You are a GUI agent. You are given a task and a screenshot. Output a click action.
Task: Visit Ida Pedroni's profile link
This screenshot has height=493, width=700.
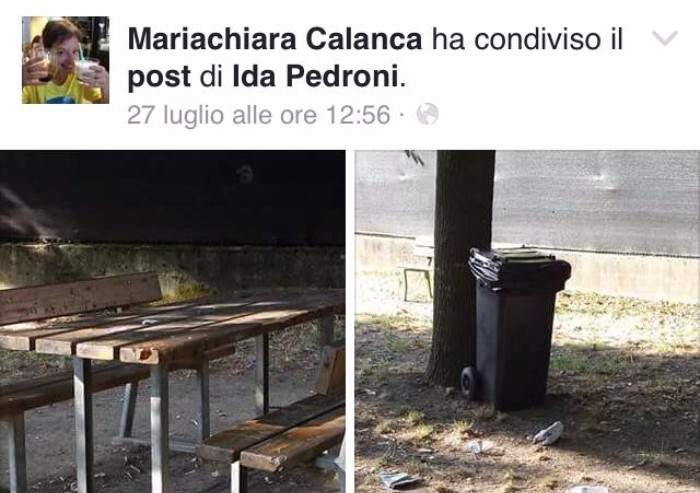(315, 77)
